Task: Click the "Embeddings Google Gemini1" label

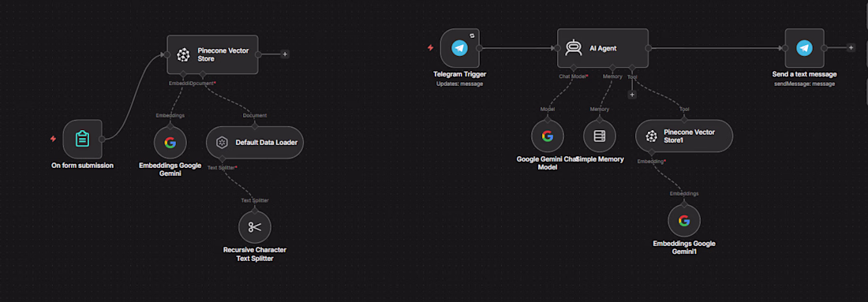Action: 684,248
